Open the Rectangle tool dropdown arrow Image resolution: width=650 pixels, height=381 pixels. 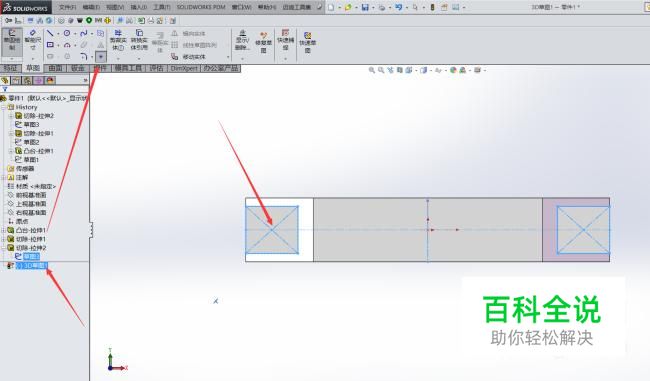tap(58, 45)
